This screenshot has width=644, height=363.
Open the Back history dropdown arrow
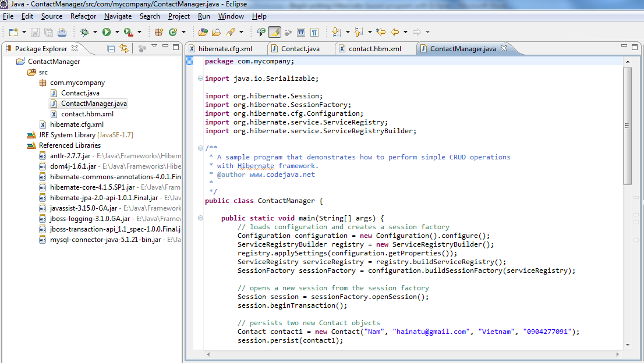[405, 32]
